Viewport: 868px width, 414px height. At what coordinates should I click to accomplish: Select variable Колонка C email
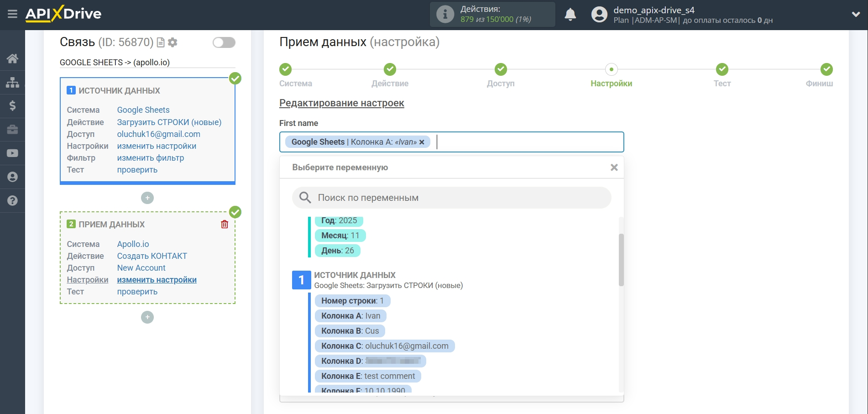384,346
